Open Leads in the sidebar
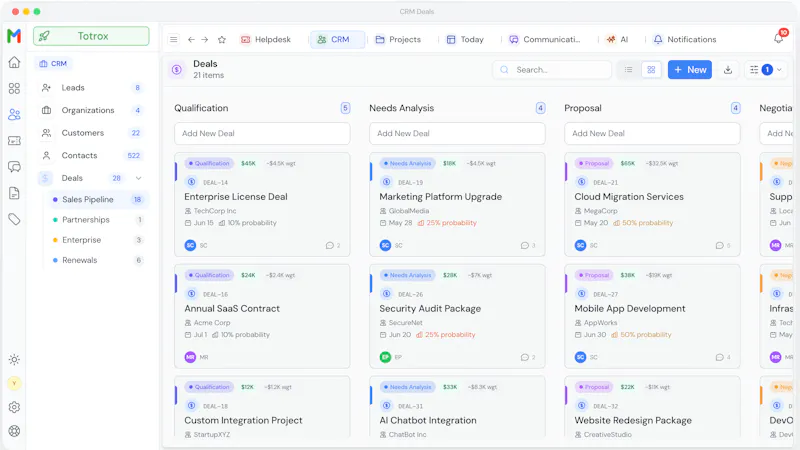This screenshot has width=800, height=450. point(92,88)
